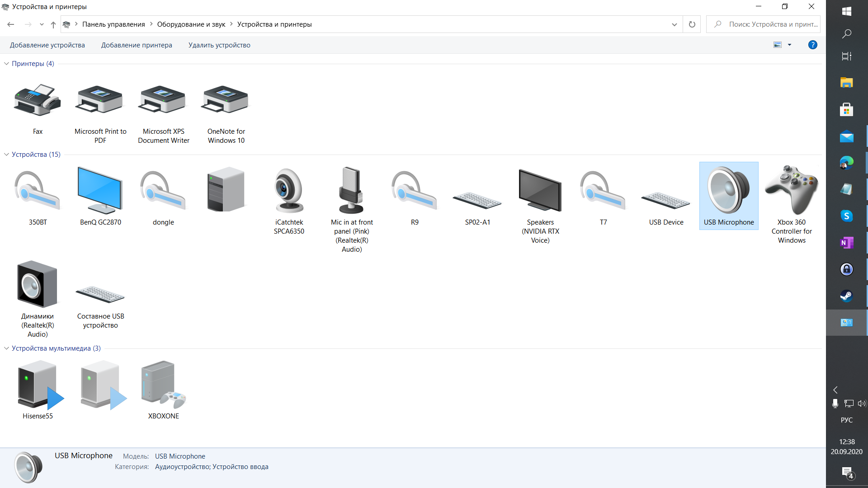Select the SP02-A1 keyboard device

477,200
